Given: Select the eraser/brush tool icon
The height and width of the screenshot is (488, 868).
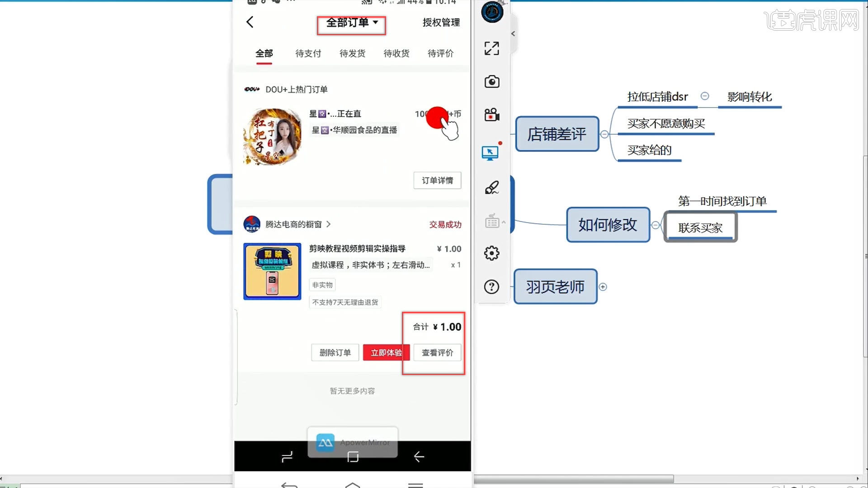Looking at the screenshot, I should click(x=492, y=188).
